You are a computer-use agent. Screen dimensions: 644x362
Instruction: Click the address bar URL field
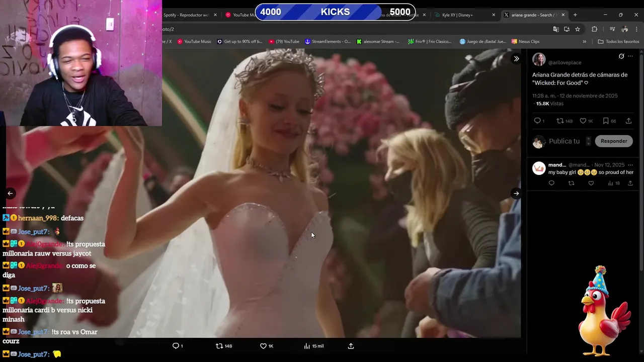[352, 29]
